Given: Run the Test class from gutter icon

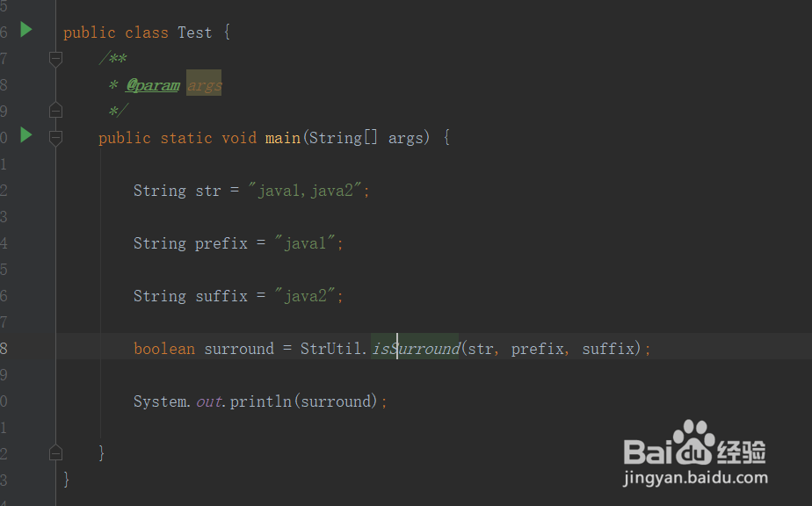Looking at the screenshot, I should click(x=26, y=30).
